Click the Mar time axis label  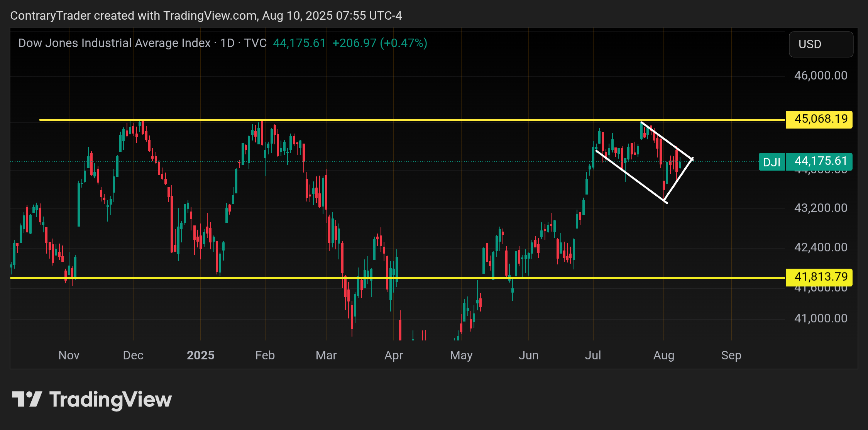(326, 355)
